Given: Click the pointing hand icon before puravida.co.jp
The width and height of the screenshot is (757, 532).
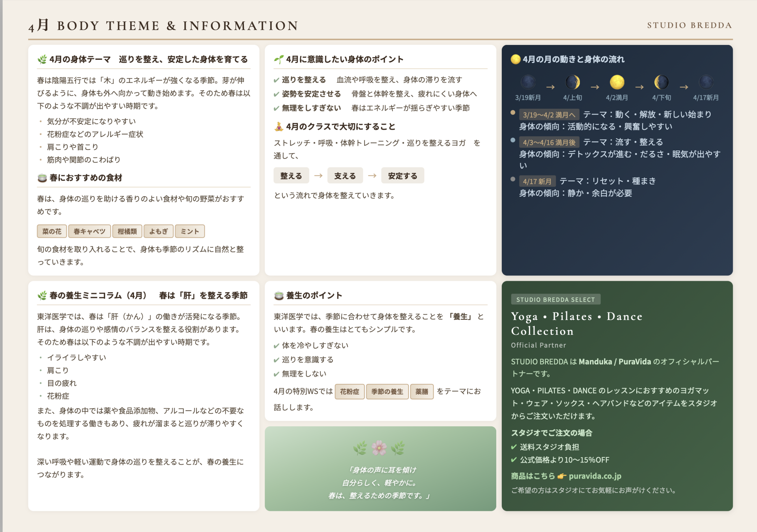Looking at the screenshot, I should click(x=562, y=476).
